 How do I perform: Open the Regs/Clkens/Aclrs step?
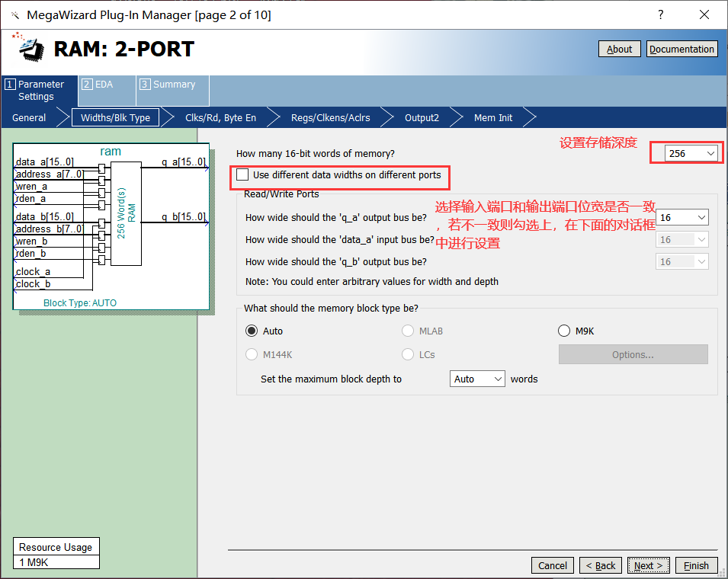[x=330, y=118]
